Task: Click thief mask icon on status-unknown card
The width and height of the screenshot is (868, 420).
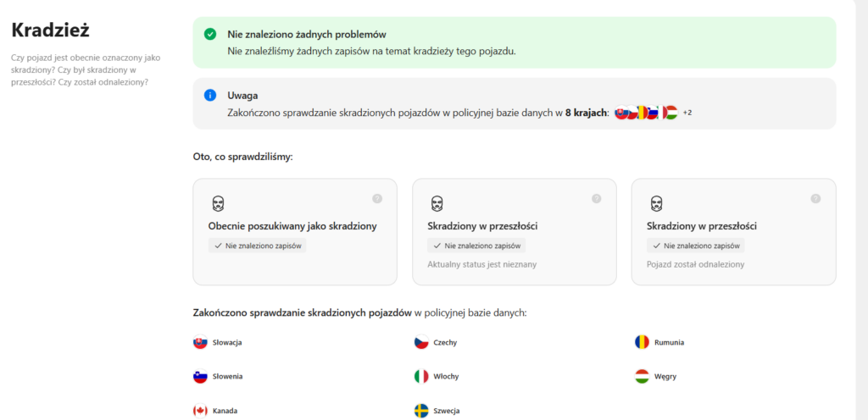Action: (437, 204)
